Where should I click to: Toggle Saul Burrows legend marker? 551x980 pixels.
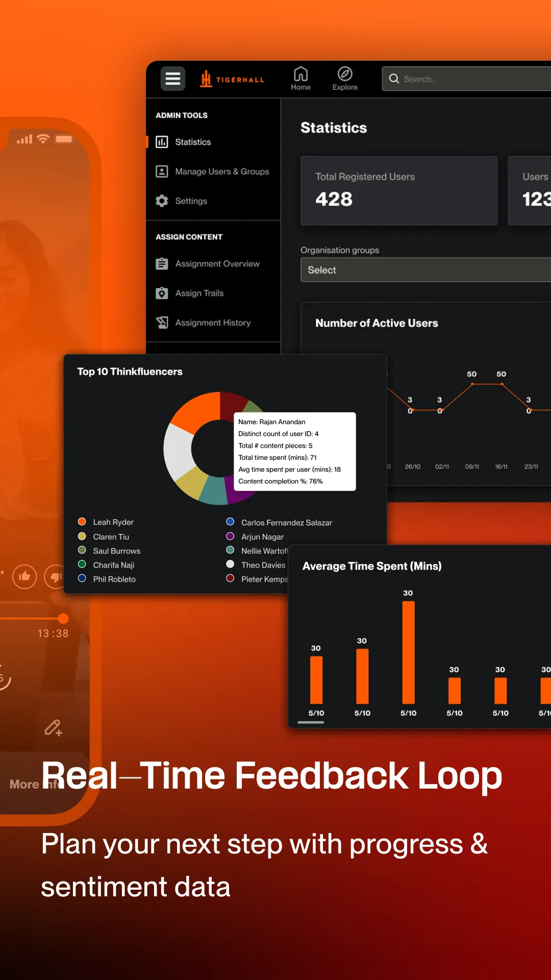(x=82, y=550)
